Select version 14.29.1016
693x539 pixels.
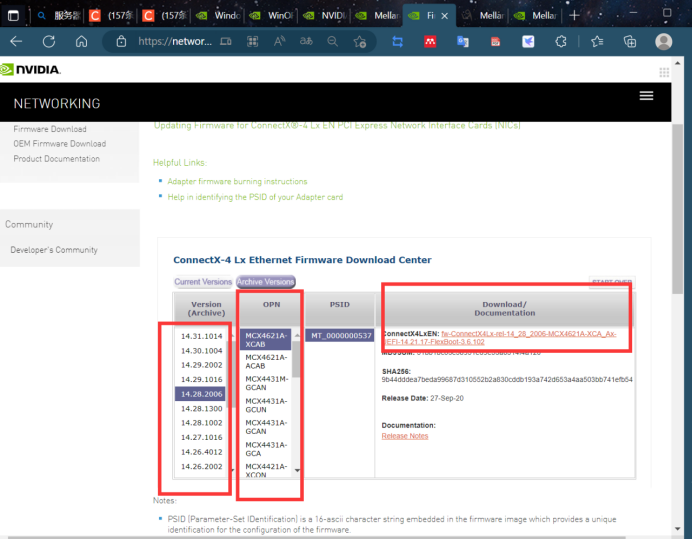tap(202, 380)
